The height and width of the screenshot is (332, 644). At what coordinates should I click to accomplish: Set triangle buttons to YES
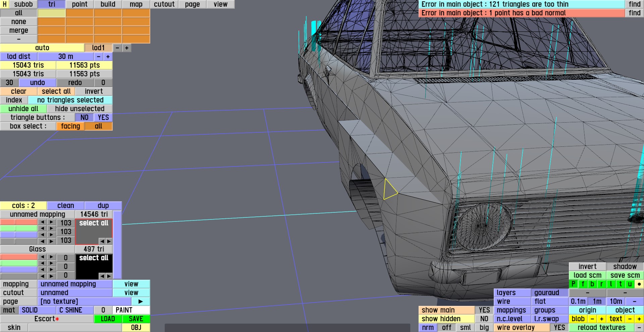click(103, 118)
